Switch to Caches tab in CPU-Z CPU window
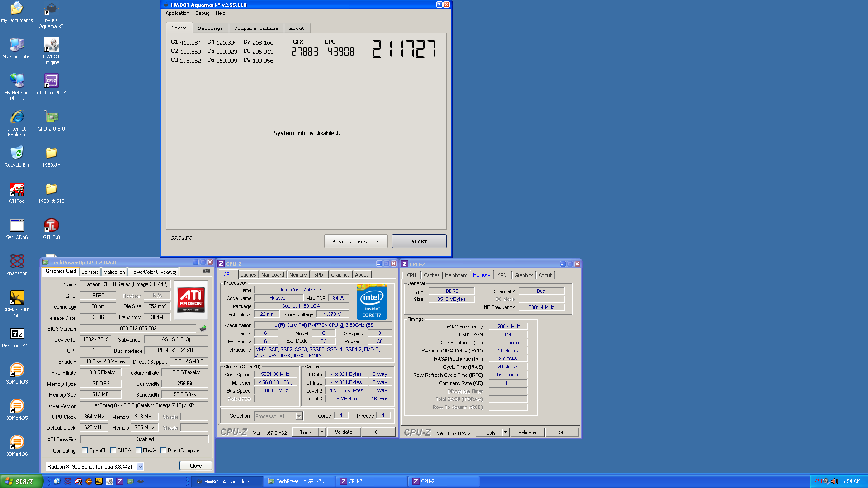Screen dimensions: 868x488 pos(248,275)
